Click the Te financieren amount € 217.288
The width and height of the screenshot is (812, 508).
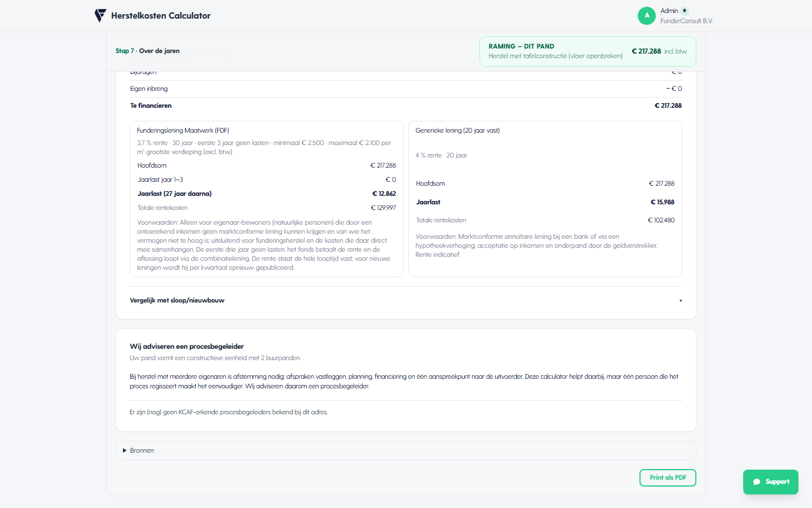pyautogui.click(x=668, y=106)
